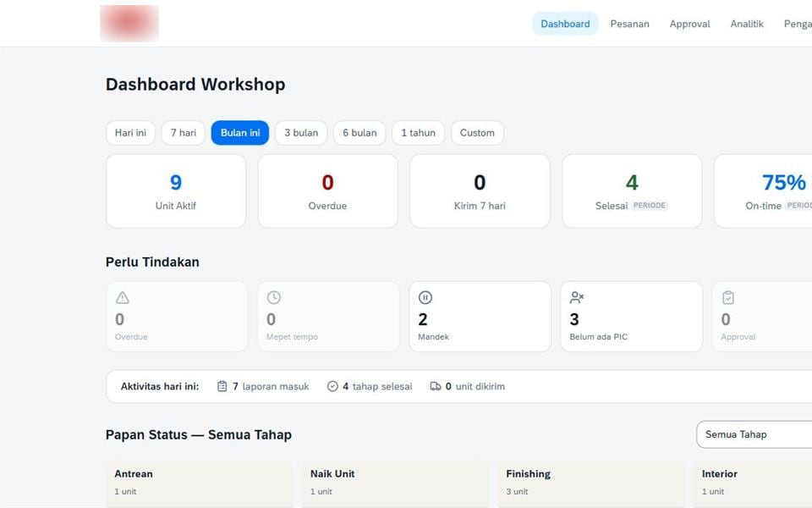This screenshot has height=508, width=812.
Task: Select the Bulan ini period filter
Action: 240,133
